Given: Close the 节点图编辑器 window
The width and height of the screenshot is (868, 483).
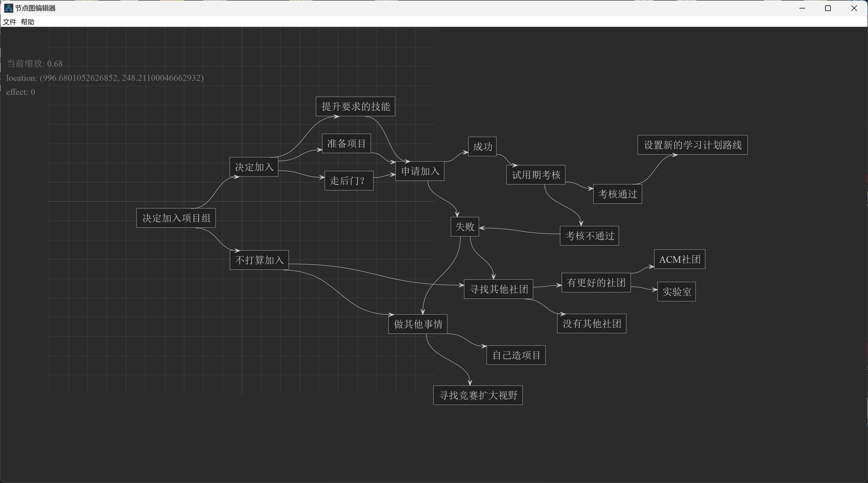Looking at the screenshot, I should coord(854,8).
